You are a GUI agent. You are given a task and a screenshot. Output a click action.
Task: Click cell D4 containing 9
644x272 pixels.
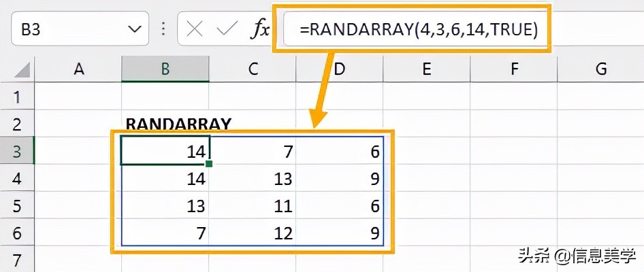[x=339, y=178]
